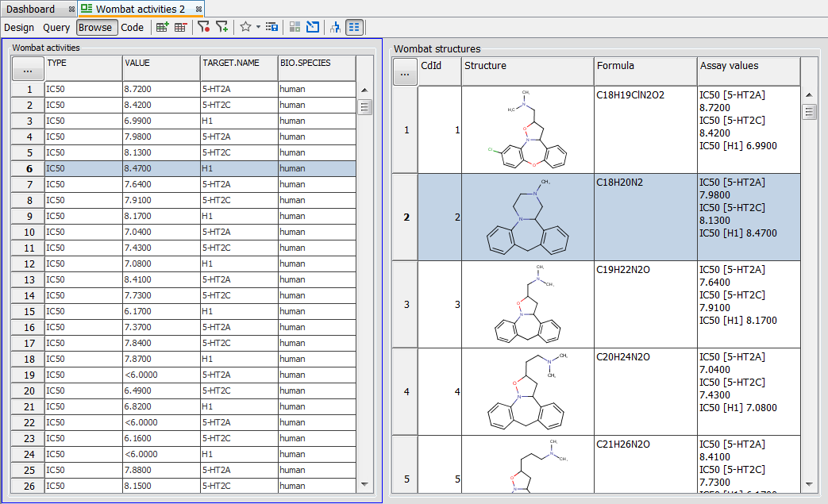Click the add filter icon with green plus
Image resolution: width=828 pixels, height=504 pixels.
click(221, 27)
